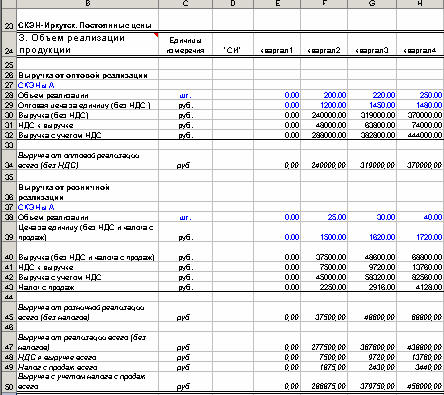This screenshot has width=444, height=395.
Task: Click 'Налог с продаж' label in row 43
Action: [46, 287]
